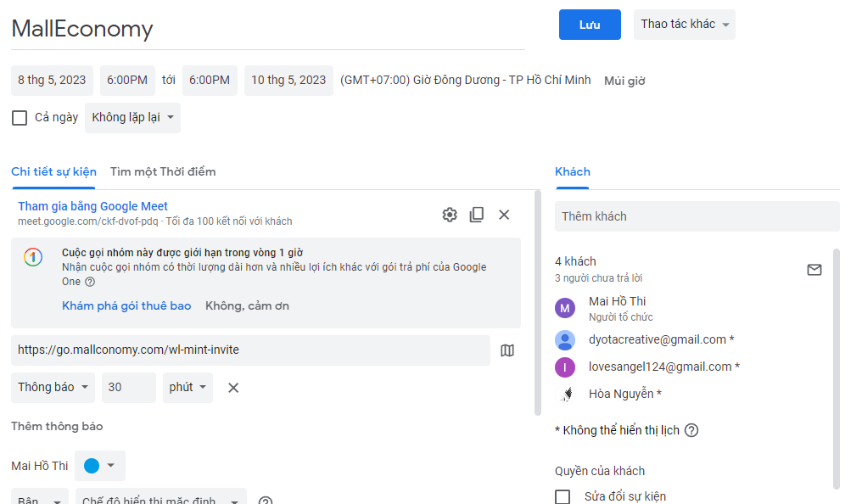862x504 pixels.
Task: Toggle the 'Cả ngày' checkbox
Action: (20, 118)
